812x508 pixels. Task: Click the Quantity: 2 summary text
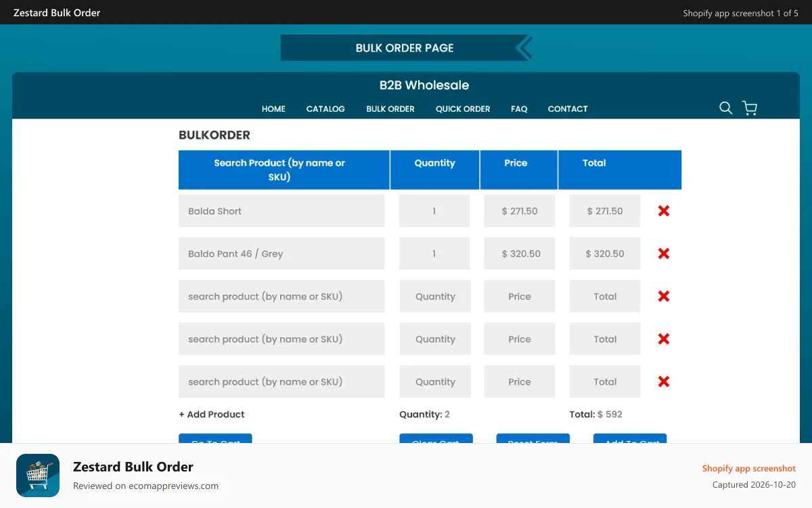coord(424,415)
